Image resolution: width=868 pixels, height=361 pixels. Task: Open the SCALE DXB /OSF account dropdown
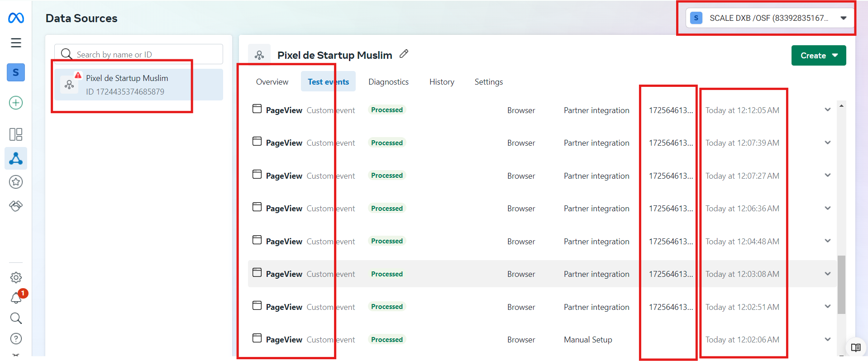[769, 18]
